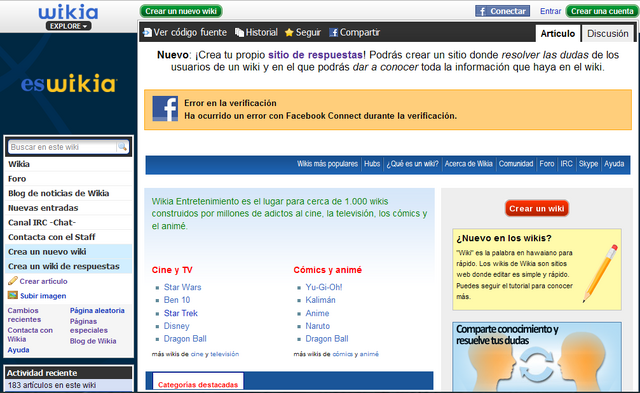Viewport: 640px width, 393px height.
Task: Open the Ben 10 wiki link
Action: pos(177,300)
